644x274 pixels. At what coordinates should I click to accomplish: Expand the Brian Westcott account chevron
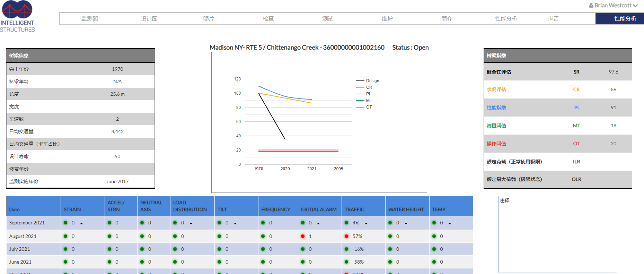635,6
